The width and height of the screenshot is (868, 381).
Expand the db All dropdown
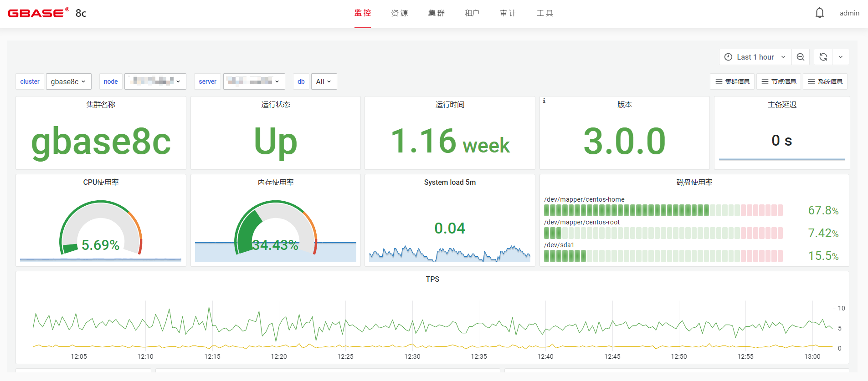tap(324, 81)
